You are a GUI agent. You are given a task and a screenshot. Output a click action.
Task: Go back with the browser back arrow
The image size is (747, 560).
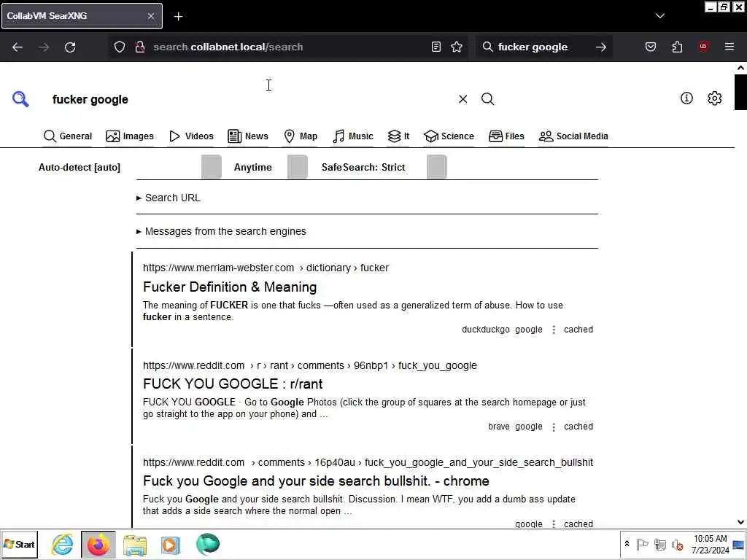click(x=18, y=47)
